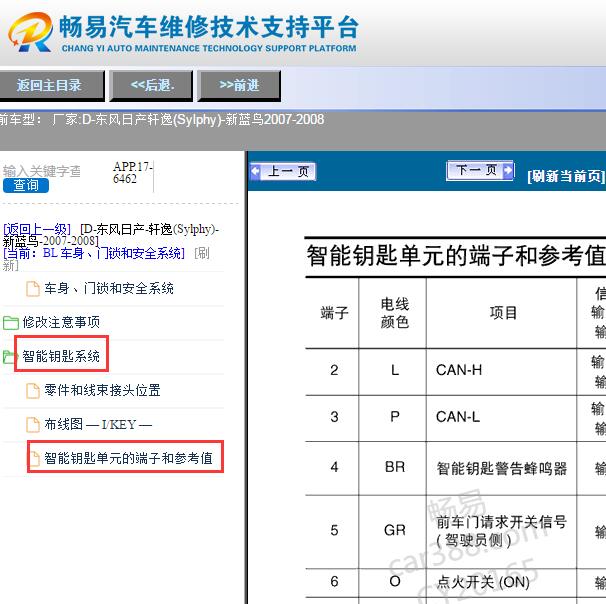This screenshot has height=604, width=606.
Task: Go back with the <<后退 button
Action: coord(152,85)
